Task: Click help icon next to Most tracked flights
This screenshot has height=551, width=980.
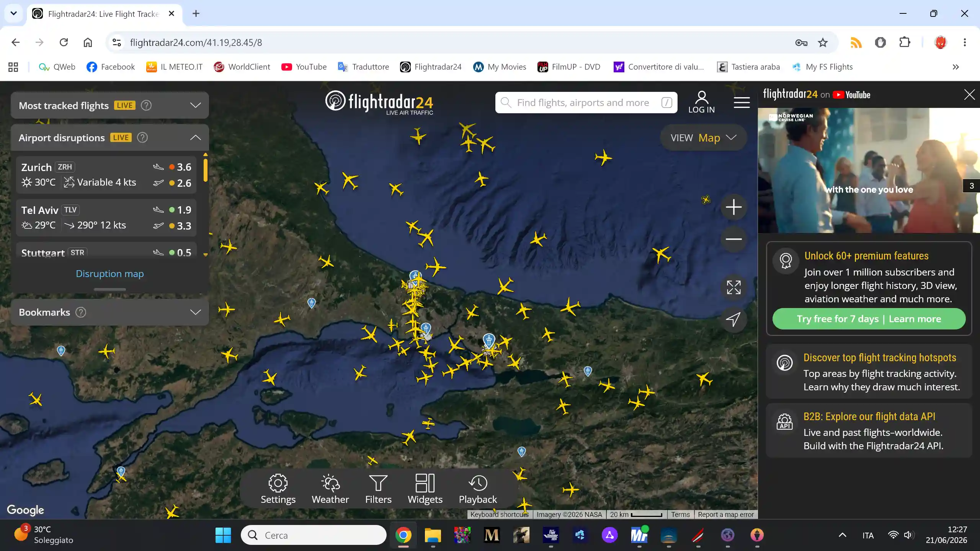Action: pyautogui.click(x=146, y=105)
